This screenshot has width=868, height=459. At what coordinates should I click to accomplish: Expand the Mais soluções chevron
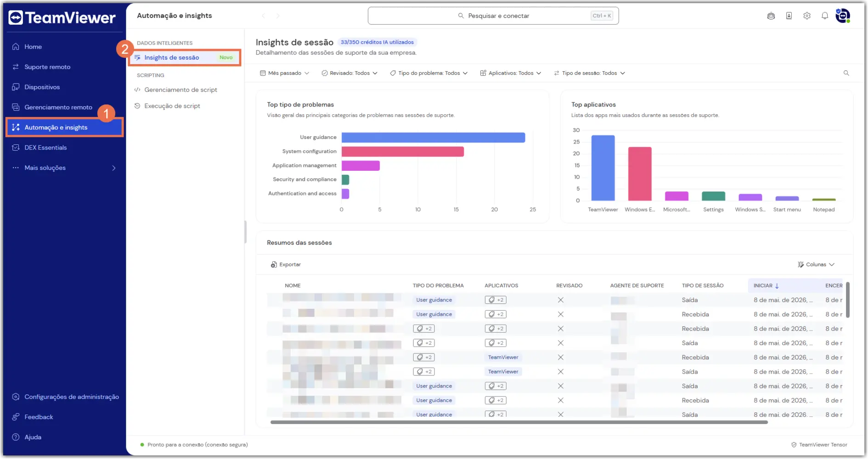click(x=114, y=168)
